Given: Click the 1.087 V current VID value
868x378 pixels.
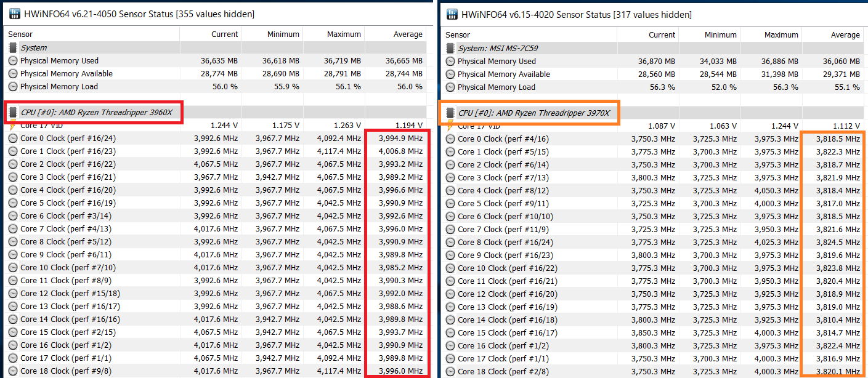Looking at the screenshot, I should [662, 126].
